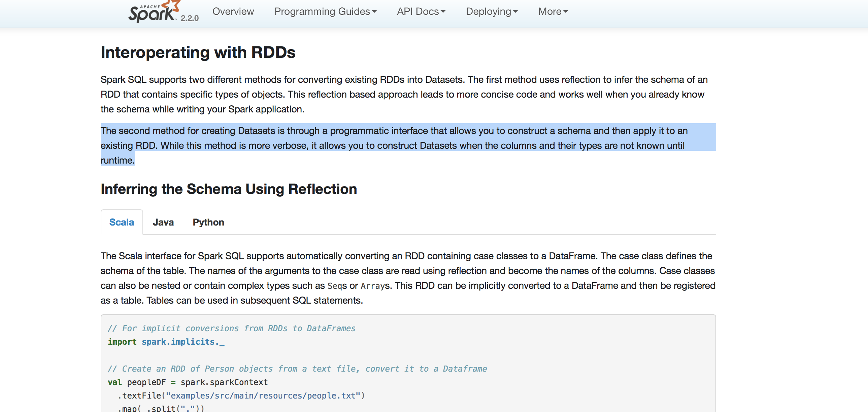
Task: Click the implicit conversions code comment
Action: pos(232,329)
